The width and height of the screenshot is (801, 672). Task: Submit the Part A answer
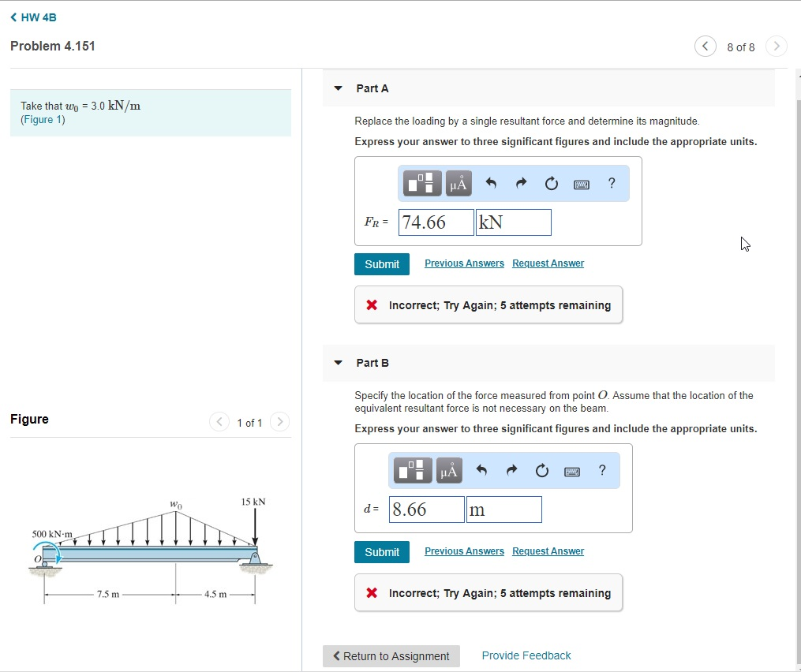pyautogui.click(x=382, y=264)
